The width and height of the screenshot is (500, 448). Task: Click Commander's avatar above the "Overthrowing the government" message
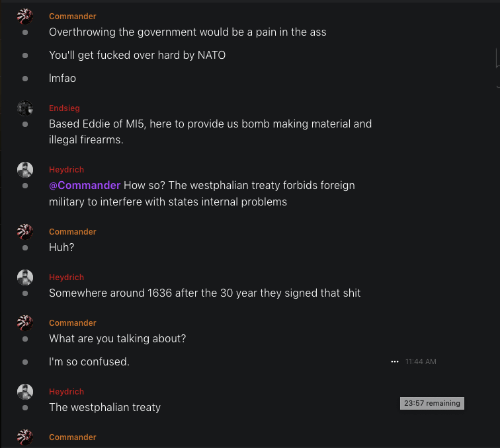(x=25, y=17)
